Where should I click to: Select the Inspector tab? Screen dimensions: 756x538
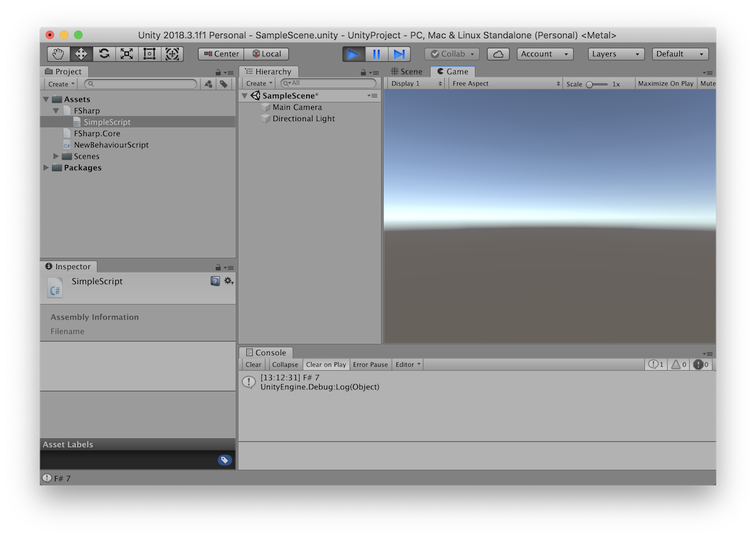68,267
